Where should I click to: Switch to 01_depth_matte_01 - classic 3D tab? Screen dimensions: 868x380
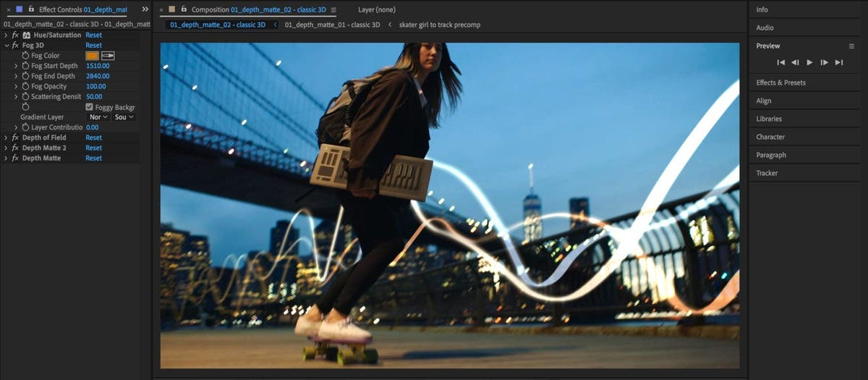pyautogui.click(x=332, y=25)
